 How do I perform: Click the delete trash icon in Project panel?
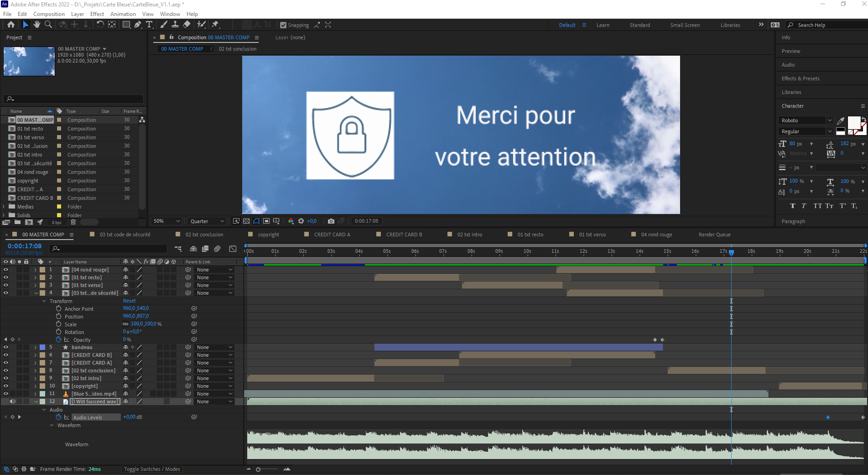[73, 222]
